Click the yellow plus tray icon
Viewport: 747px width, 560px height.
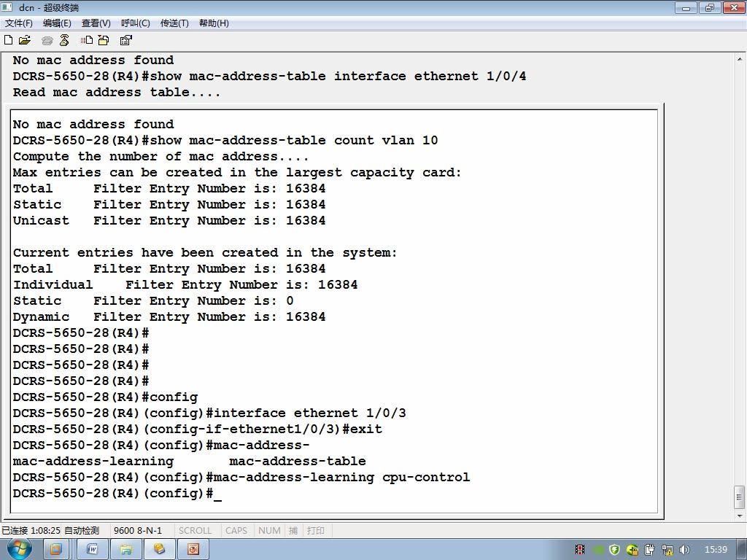pyautogui.click(x=632, y=550)
